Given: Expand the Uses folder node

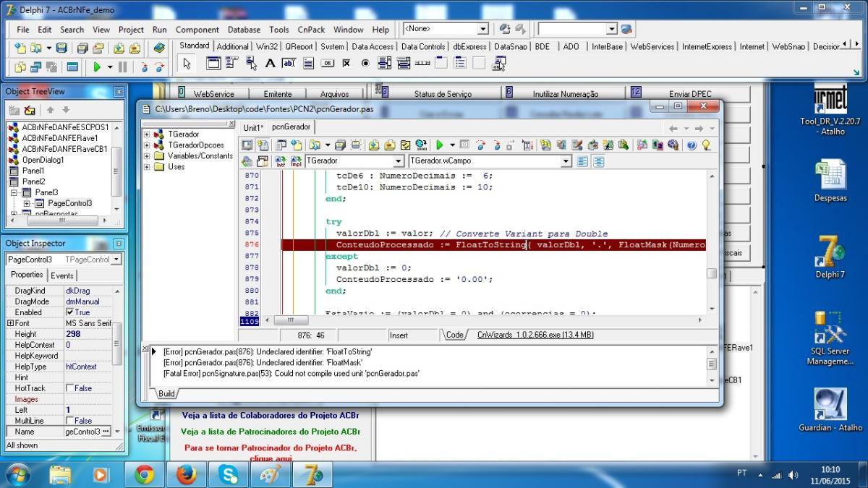Looking at the screenshot, I should 148,167.
